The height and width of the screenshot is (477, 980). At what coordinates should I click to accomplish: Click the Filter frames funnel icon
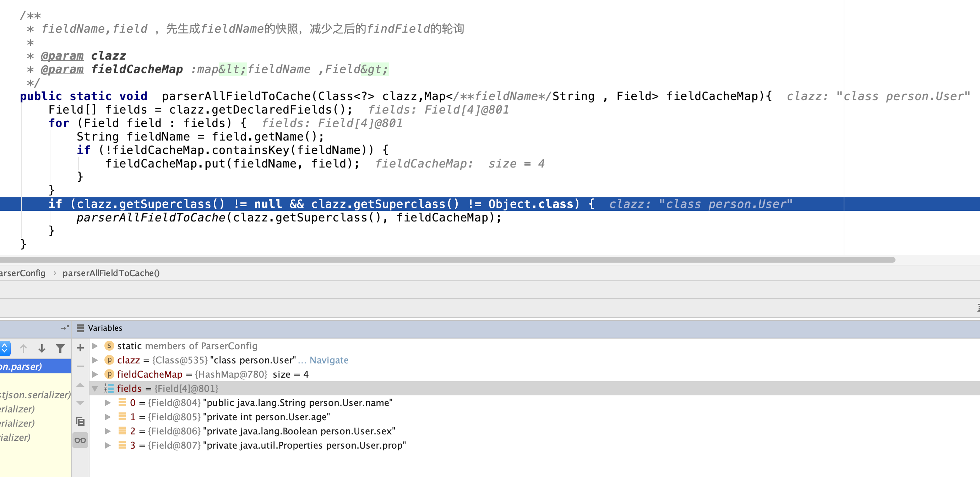60,348
